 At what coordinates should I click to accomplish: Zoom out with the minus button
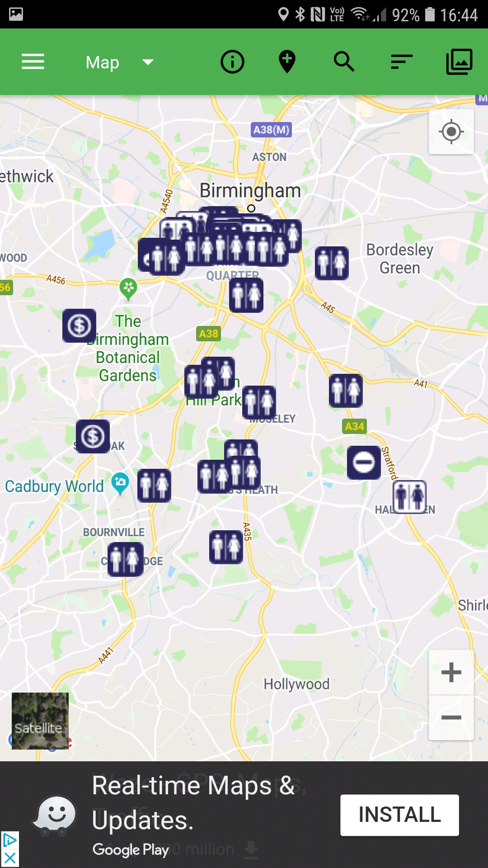451,718
